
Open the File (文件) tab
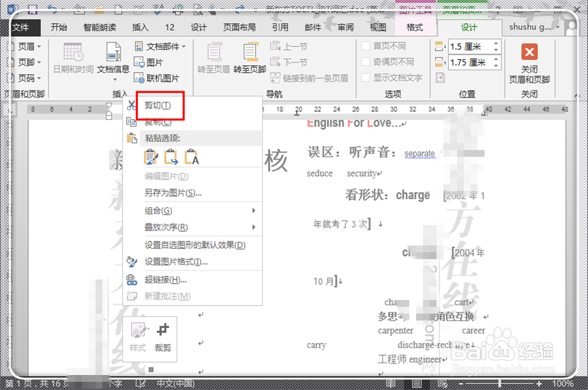point(20,27)
